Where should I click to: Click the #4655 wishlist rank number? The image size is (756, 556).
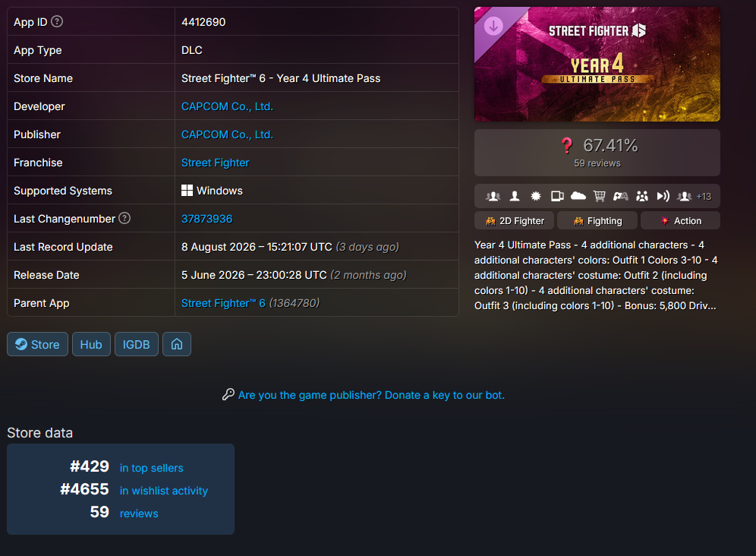(x=85, y=489)
